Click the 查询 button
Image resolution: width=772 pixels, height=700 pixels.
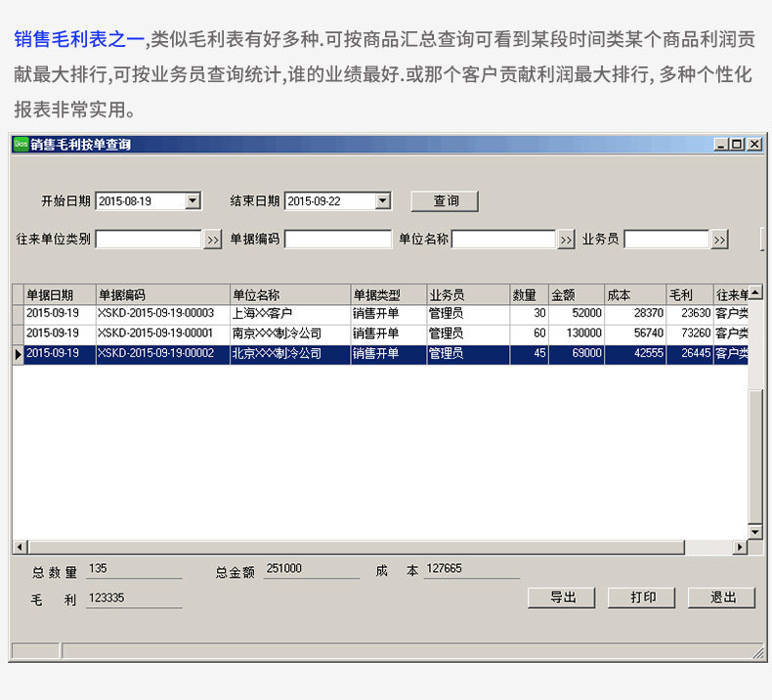point(445,201)
